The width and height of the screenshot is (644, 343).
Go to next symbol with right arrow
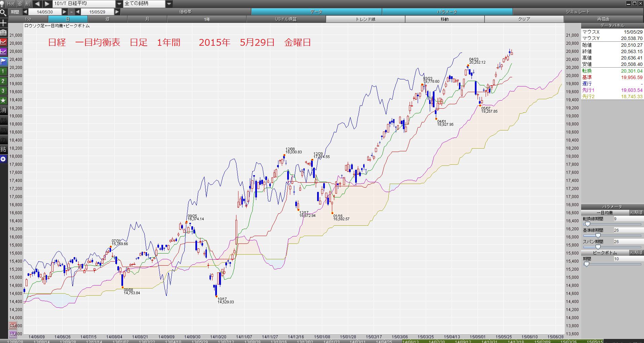point(47,4)
